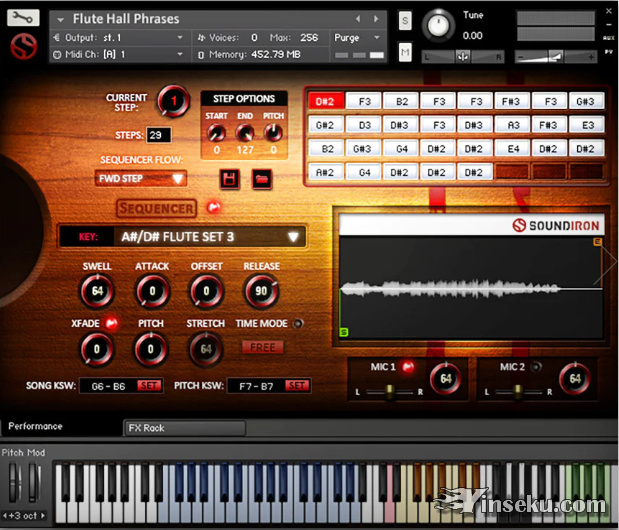Open the Sequencer Flow FWD STEP dropdown

tap(141, 179)
